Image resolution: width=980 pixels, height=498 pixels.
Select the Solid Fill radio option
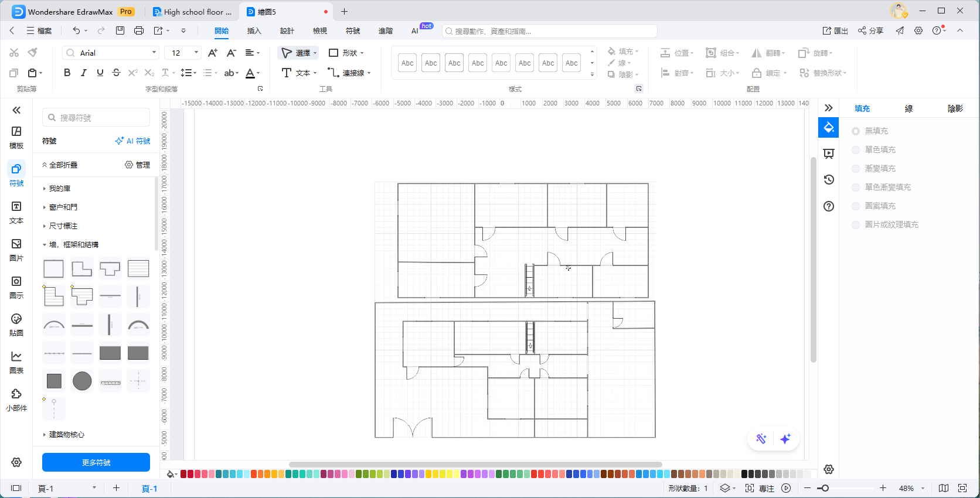[x=856, y=150]
